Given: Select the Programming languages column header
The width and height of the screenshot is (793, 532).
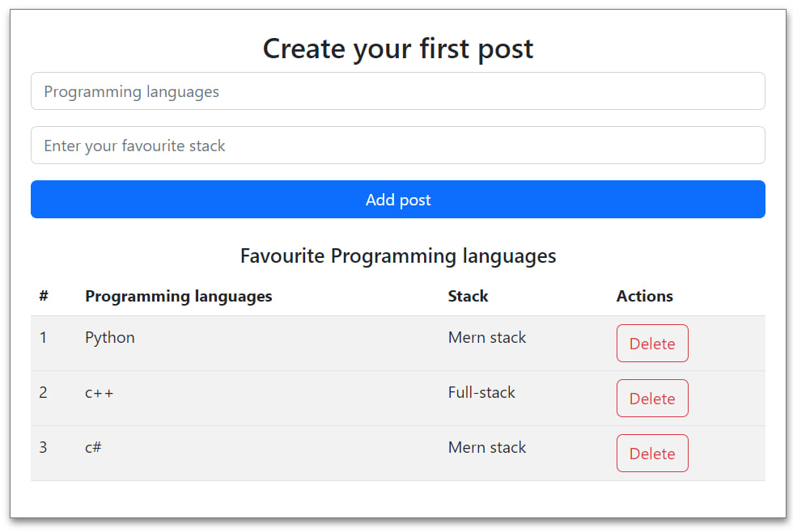Looking at the screenshot, I should [x=178, y=296].
